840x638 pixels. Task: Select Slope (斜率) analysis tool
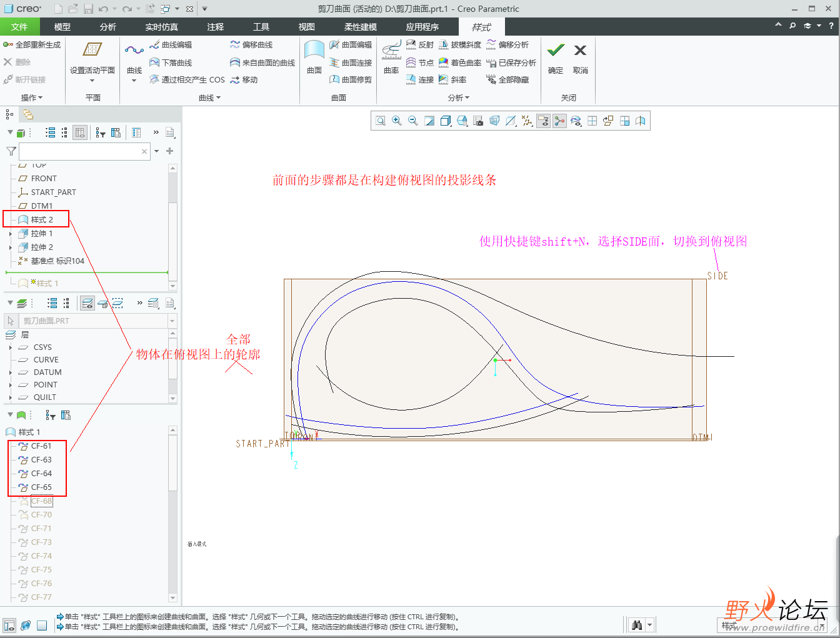[x=452, y=80]
